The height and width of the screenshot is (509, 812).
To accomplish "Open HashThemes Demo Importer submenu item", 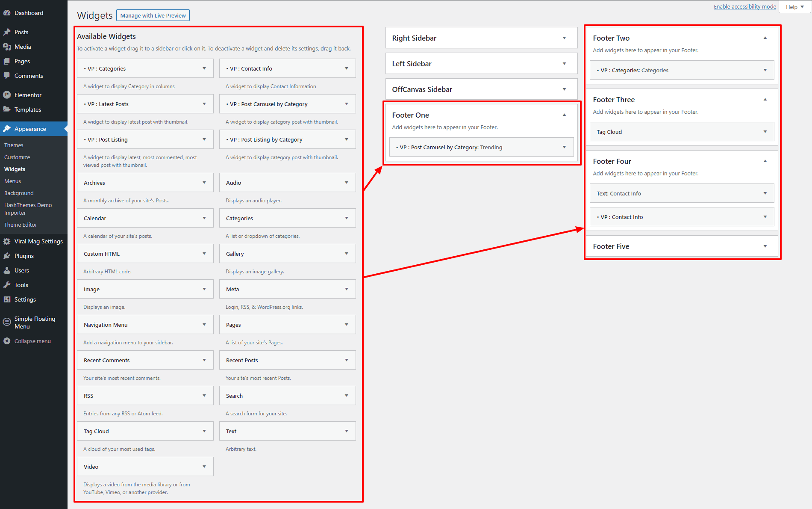I will point(28,209).
